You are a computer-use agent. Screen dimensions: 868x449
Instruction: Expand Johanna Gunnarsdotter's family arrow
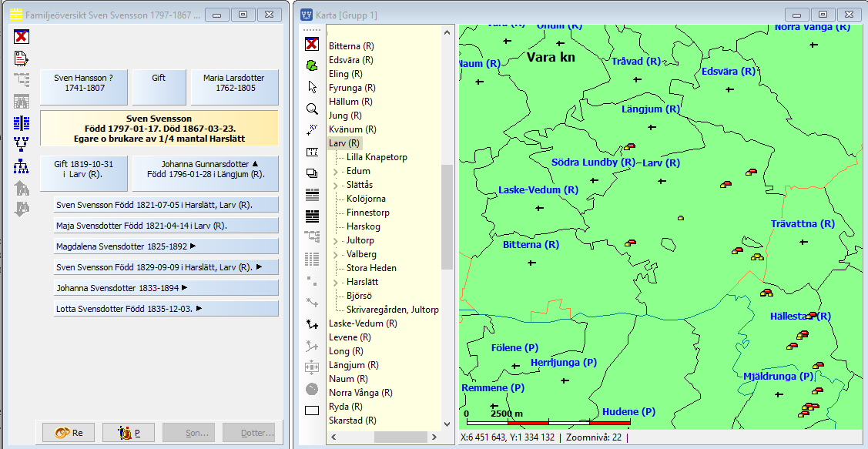point(255,164)
